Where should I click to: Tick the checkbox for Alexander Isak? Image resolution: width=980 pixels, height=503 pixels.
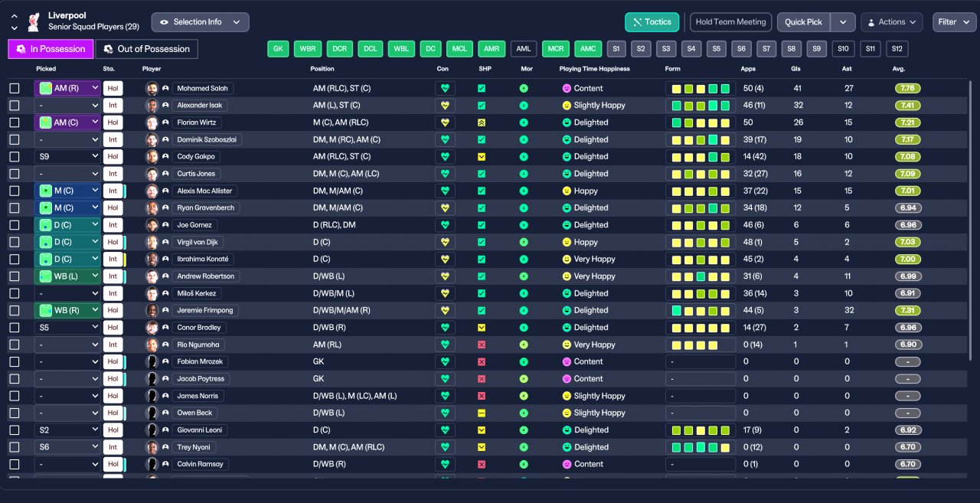tap(15, 106)
